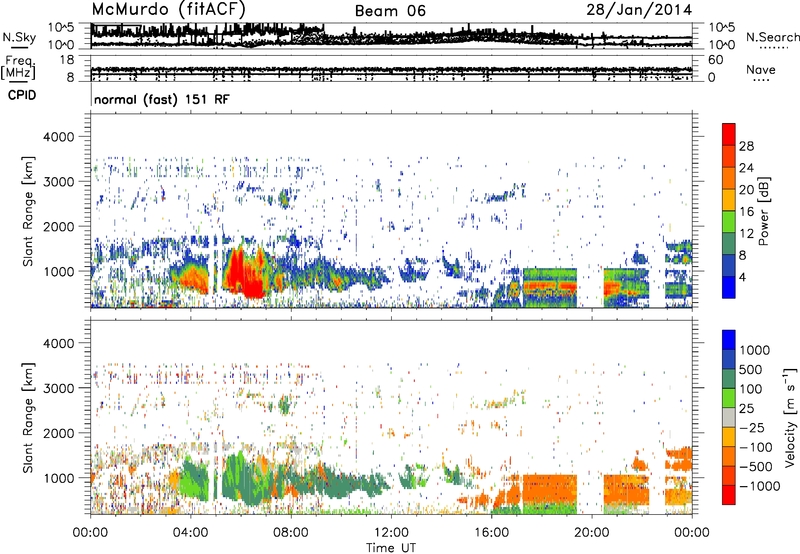Click the red high-power echo near 06:00
This screenshot has width=800, height=554.
click(x=245, y=273)
